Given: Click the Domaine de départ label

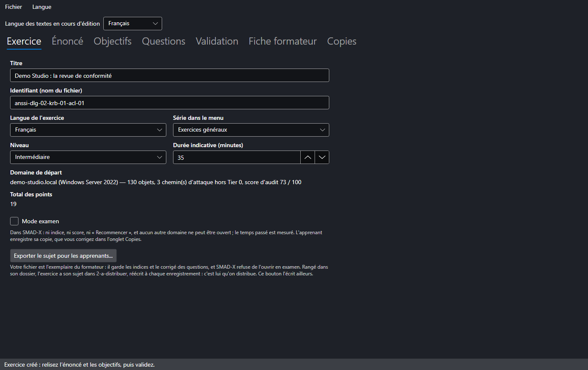Looking at the screenshot, I should pos(36,172).
